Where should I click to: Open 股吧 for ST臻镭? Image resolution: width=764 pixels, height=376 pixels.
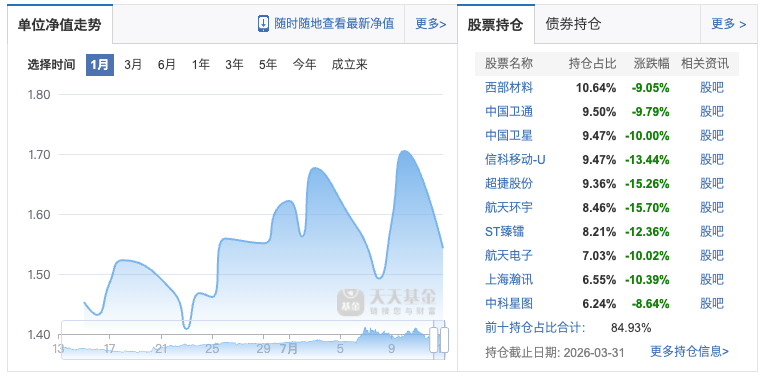tap(712, 231)
